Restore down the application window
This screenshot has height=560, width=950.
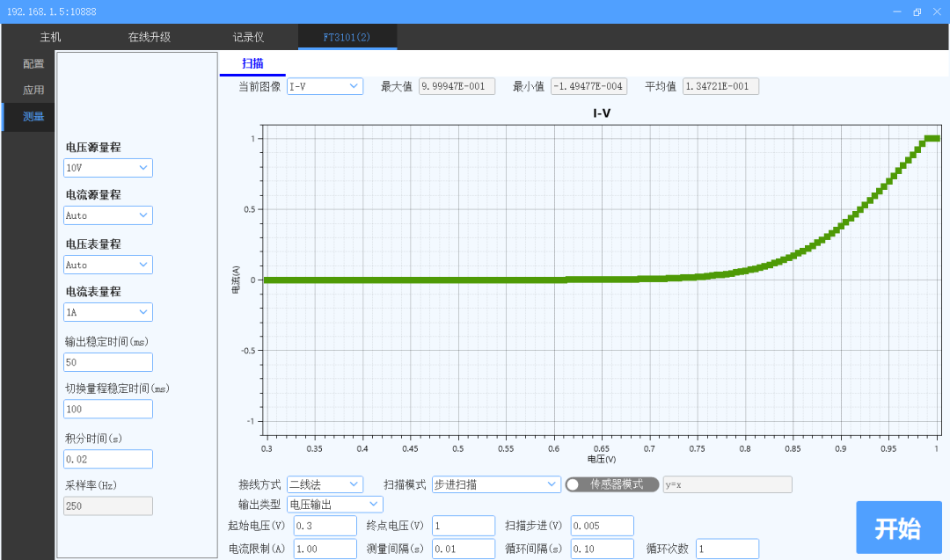pyautogui.click(x=917, y=11)
